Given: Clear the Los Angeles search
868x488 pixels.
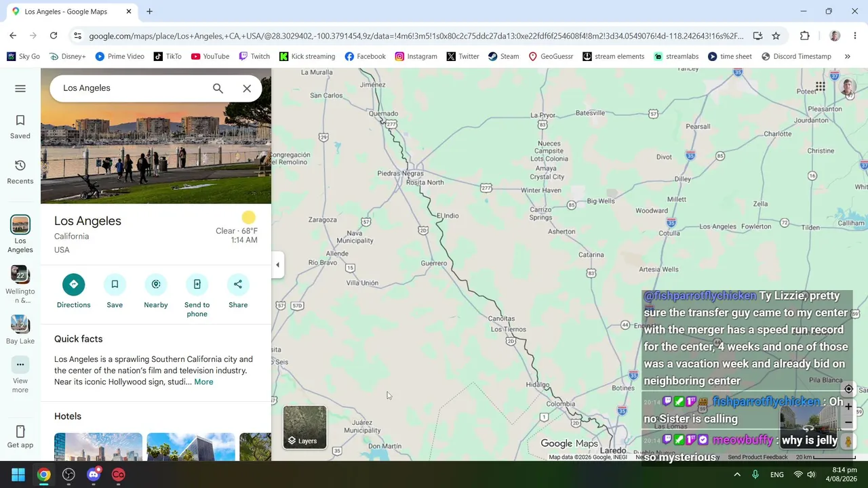Looking at the screenshot, I should pyautogui.click(x=247, y=88).
